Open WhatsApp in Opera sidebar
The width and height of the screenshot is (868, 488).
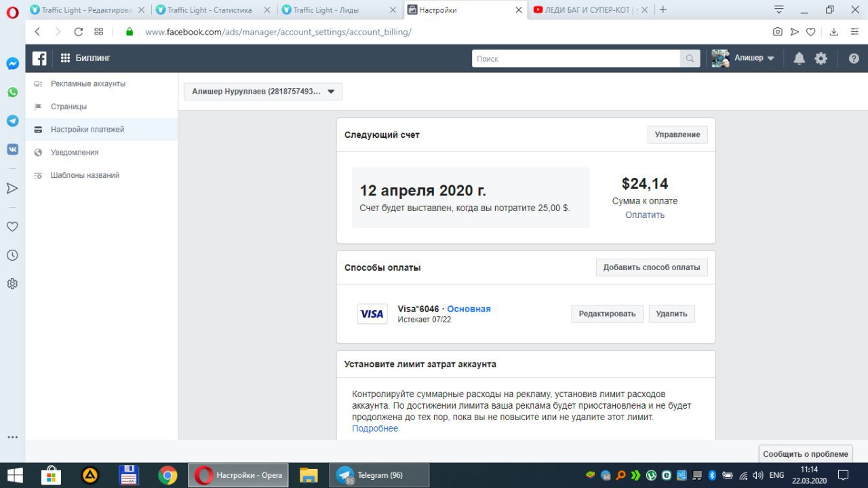[x=12, y=92]
